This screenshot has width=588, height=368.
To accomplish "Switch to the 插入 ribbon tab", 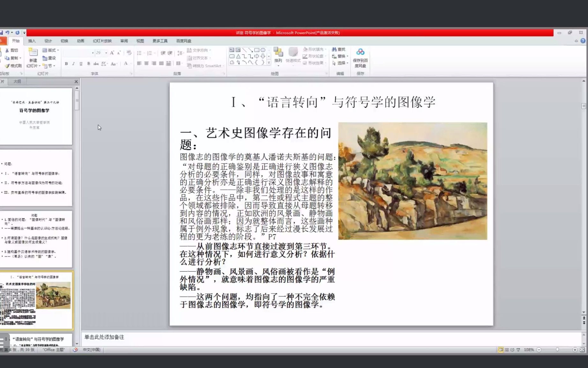I will (x=32, y=41).
